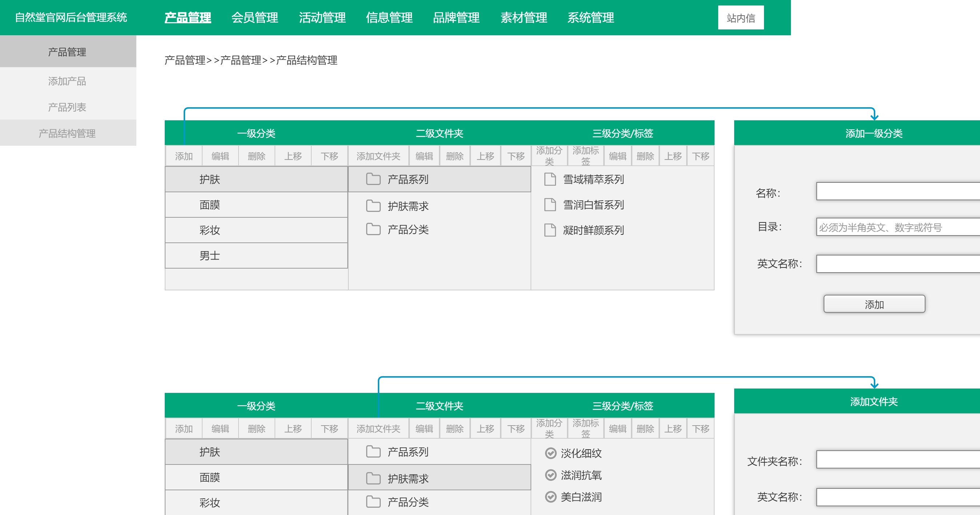The width and height of the screenshot is (980, 515).
Task: Open the 系统管理 navigation menu
Action: 591,17
